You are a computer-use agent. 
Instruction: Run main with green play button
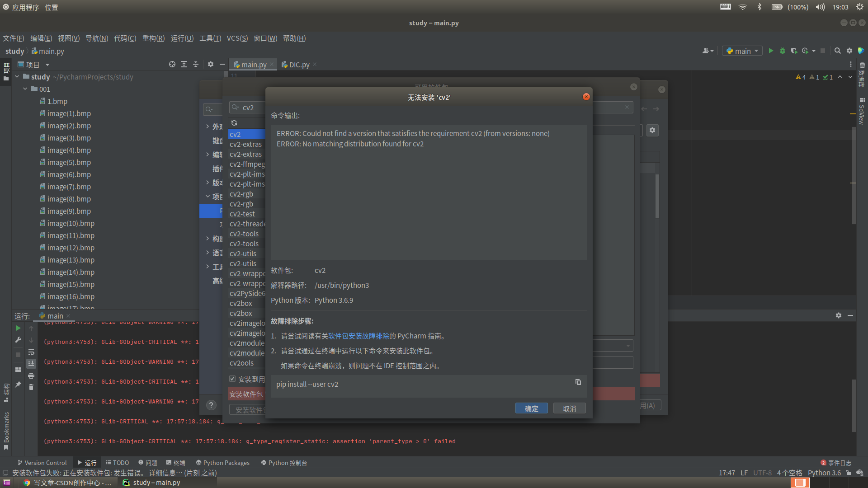(x=771, y=51)
